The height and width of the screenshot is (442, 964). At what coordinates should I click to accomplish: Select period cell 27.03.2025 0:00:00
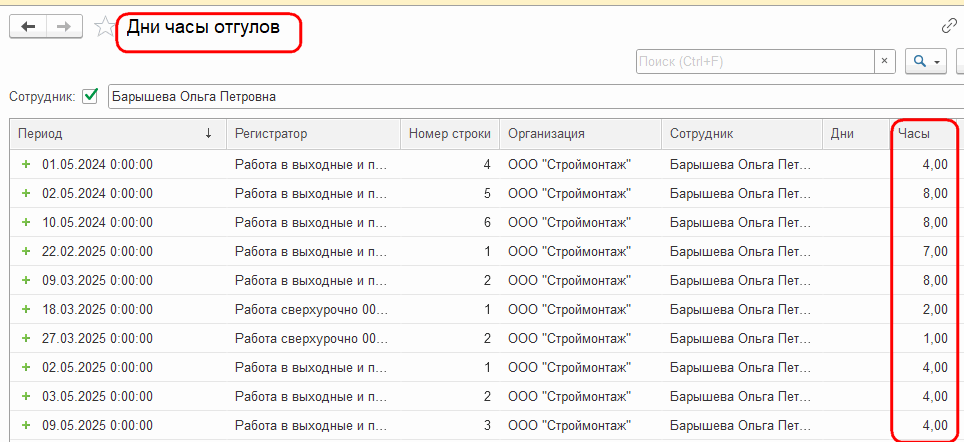pyautogui.click(x=97, y=338)
